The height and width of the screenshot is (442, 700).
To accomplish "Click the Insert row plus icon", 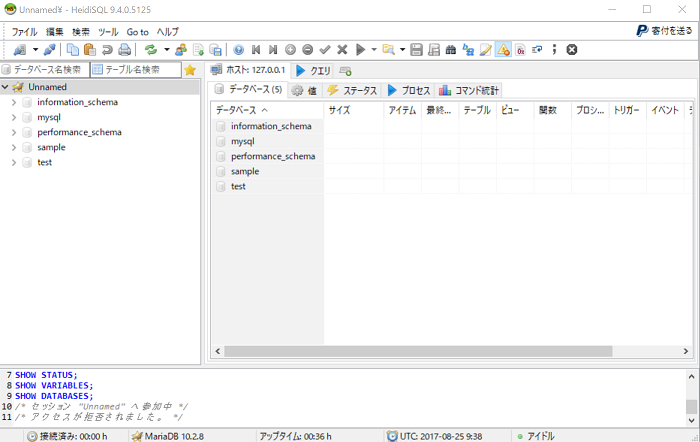I will pyautogui.click(x=290, y=50).
